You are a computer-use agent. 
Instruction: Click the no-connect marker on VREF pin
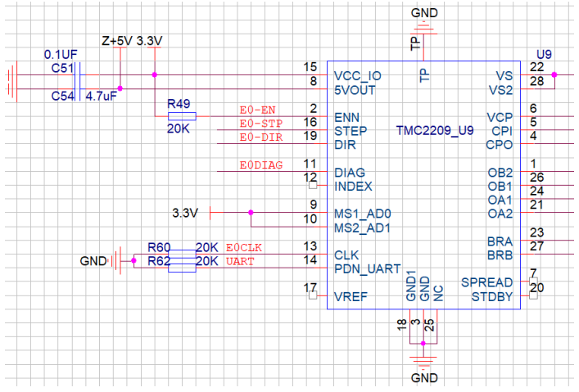313,295
